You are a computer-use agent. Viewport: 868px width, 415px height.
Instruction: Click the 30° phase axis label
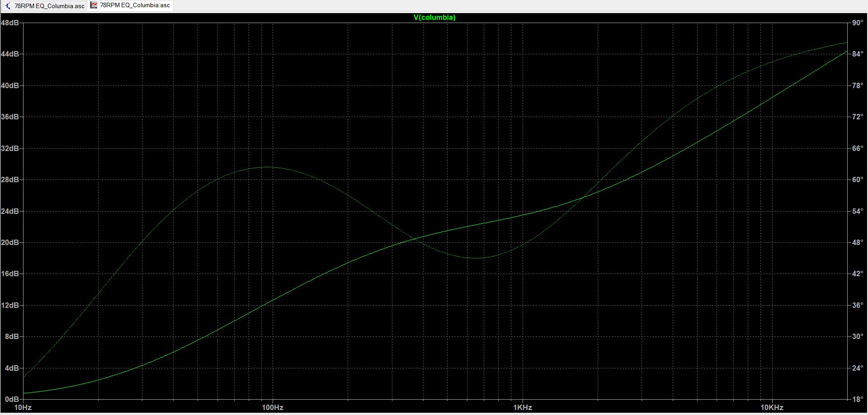coord(858,336)
